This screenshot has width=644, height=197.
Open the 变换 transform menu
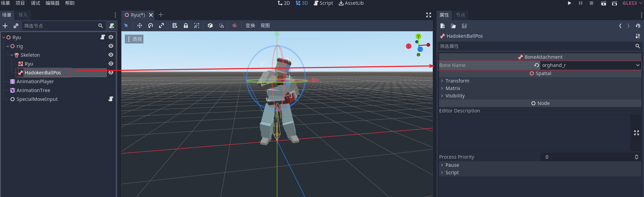click(x=250, y=25)
